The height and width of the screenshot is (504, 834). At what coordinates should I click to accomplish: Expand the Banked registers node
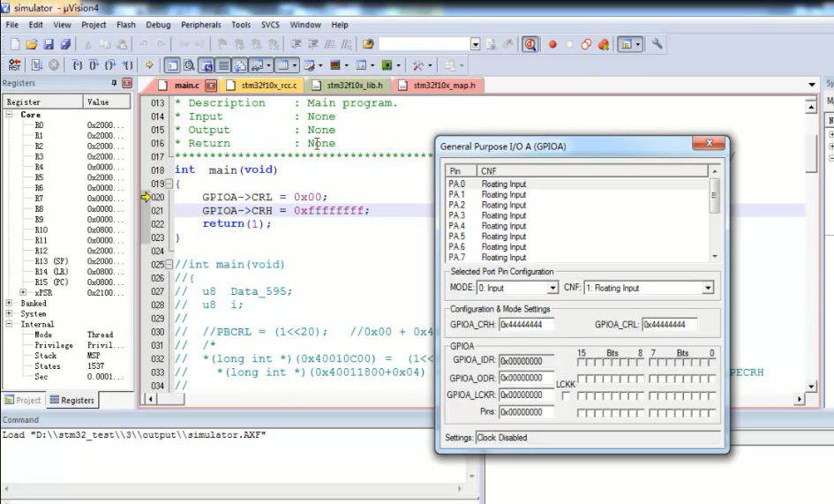coord(9,303)
